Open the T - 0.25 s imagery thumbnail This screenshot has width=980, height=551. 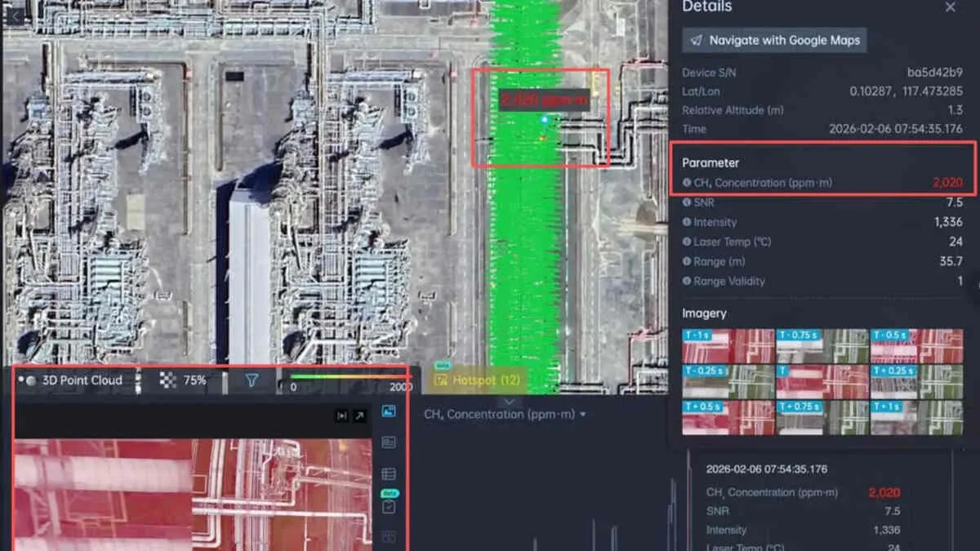[728, 382]
